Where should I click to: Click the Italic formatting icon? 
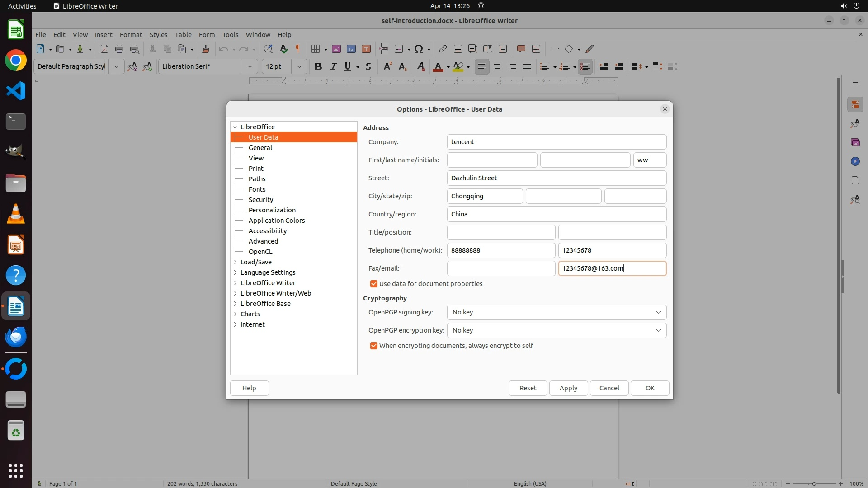[333, 66]
